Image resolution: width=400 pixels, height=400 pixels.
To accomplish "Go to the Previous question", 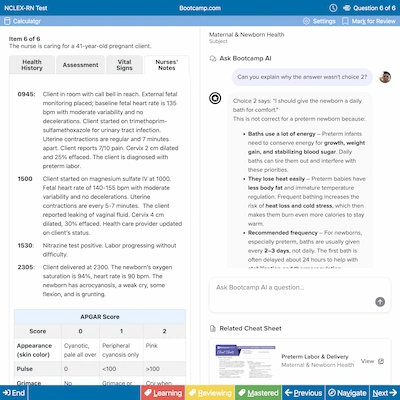I will (x=303, y=393).
